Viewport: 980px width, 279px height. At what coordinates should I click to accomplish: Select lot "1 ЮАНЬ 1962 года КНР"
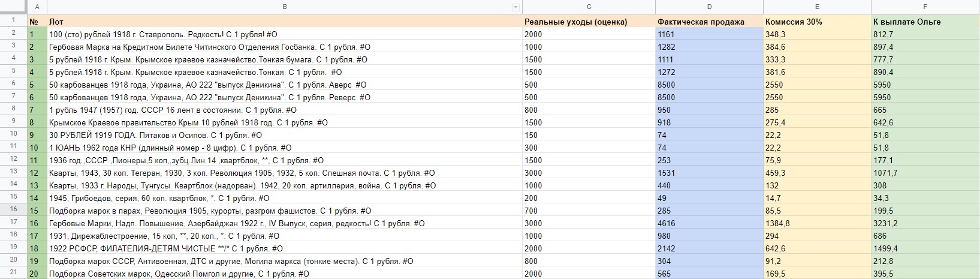tap(285, 148)
